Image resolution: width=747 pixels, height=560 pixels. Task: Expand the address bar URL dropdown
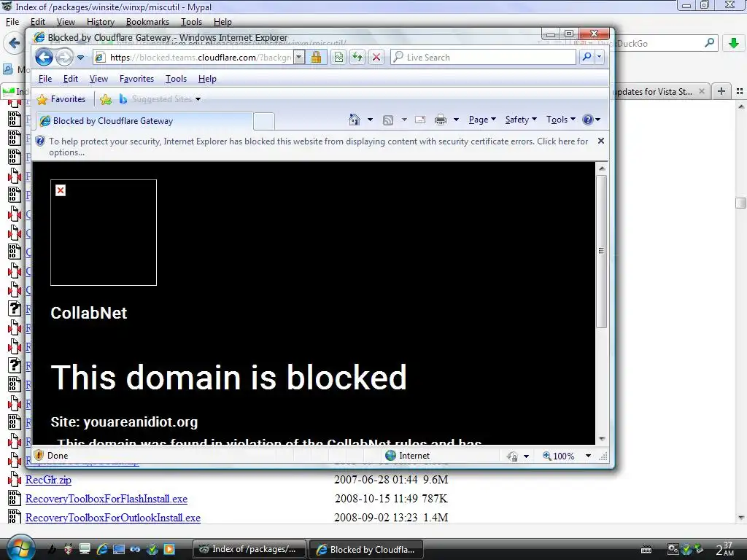pos(298,58)
